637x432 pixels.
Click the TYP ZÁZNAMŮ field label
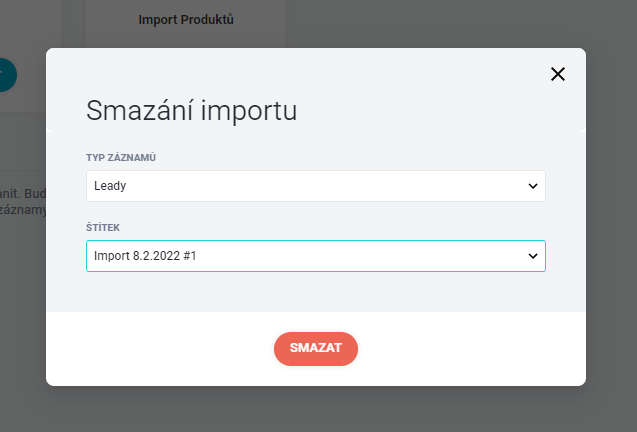(121, 158)
